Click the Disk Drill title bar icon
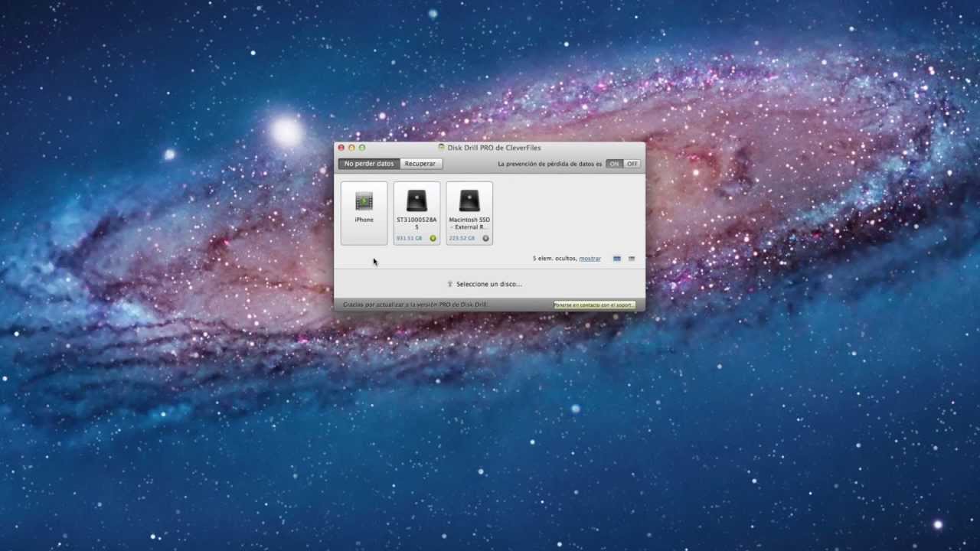 (441, 148)
